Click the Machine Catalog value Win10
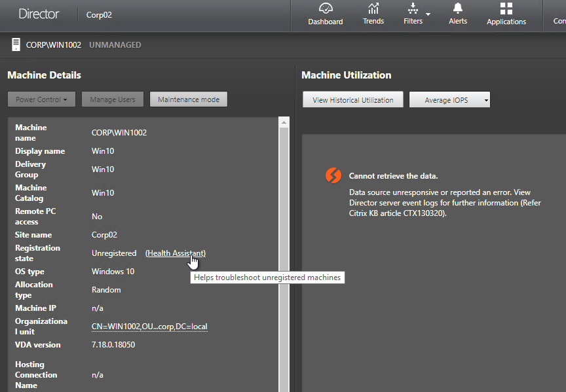 click(x=103, y=192)
